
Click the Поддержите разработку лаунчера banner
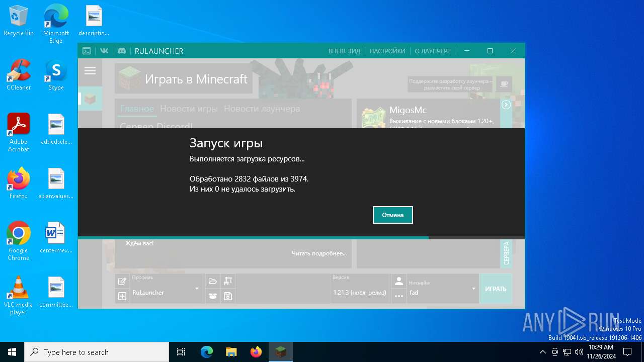[x=451, y=84]
